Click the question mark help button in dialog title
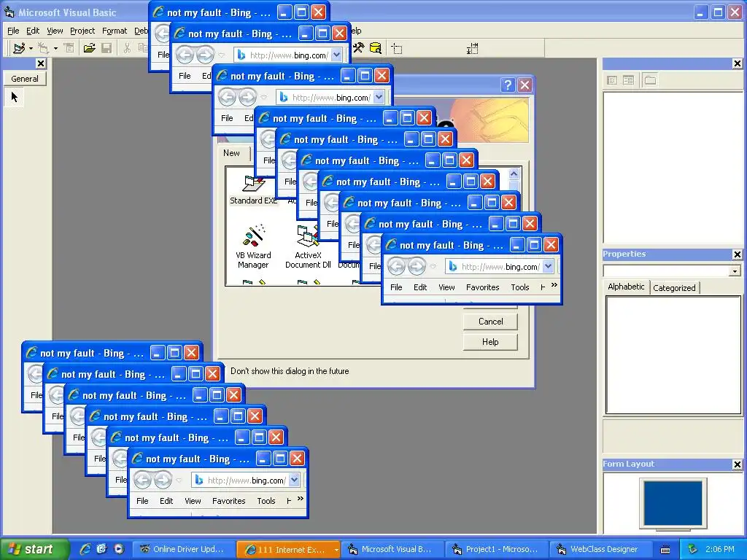This screenshot has width=747, height=560. 508,85
